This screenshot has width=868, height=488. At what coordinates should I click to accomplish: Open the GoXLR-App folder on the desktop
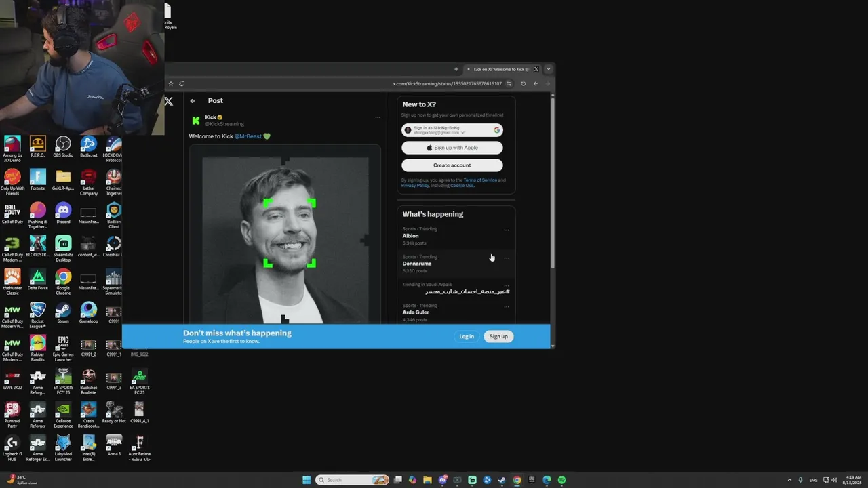coord(63,180)
